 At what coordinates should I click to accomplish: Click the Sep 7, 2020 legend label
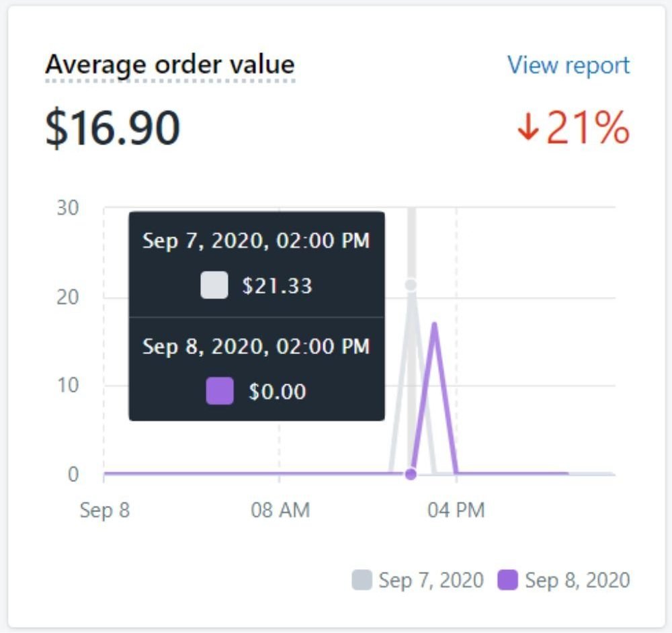431,580
